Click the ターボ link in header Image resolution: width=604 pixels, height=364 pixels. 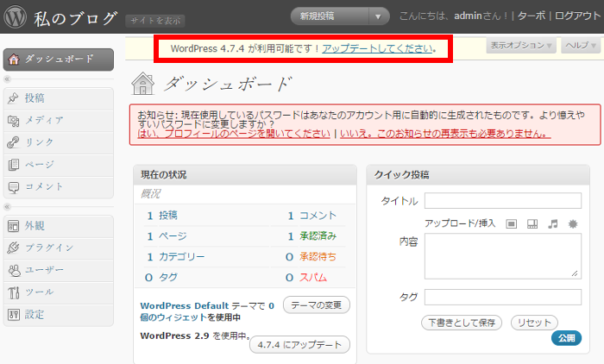point(532,16)
